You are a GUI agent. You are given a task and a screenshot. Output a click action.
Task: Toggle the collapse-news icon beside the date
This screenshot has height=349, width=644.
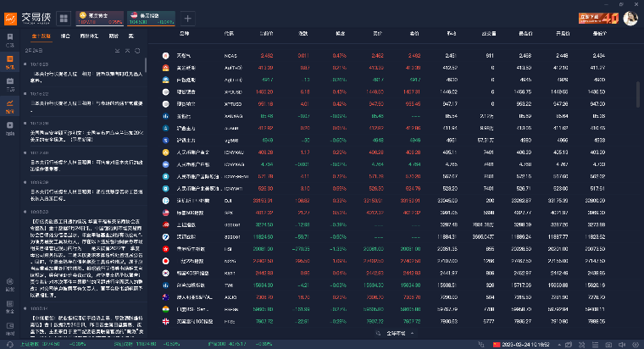point(118,51)
